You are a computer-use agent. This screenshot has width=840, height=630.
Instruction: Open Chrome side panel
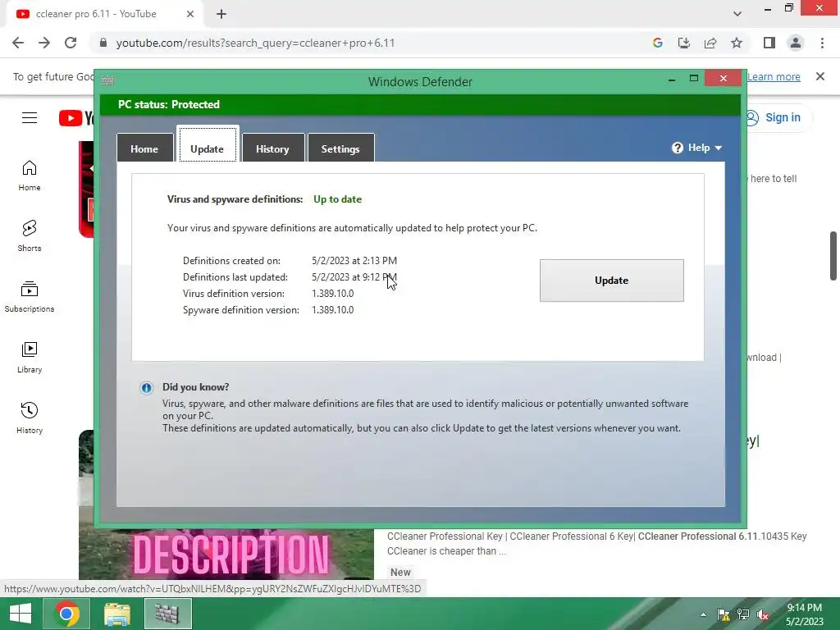tap(769, 43)
